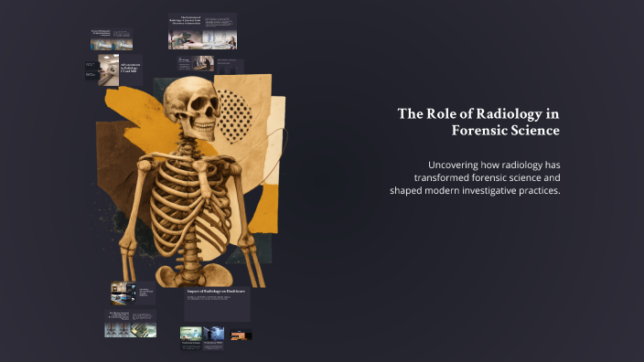The width and height of the screenshot is (644, 362).
Task: Select the green surgery photo card
Action: tap(191, 338)
